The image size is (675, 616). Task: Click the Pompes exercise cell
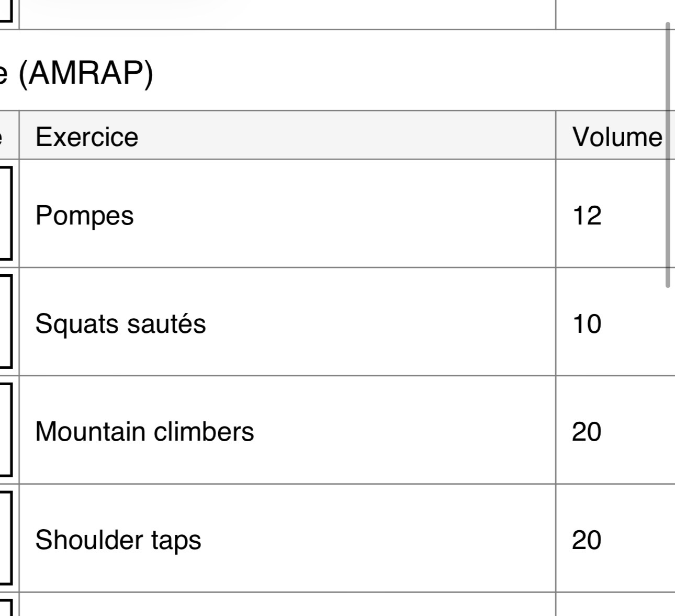pos(85,215)
